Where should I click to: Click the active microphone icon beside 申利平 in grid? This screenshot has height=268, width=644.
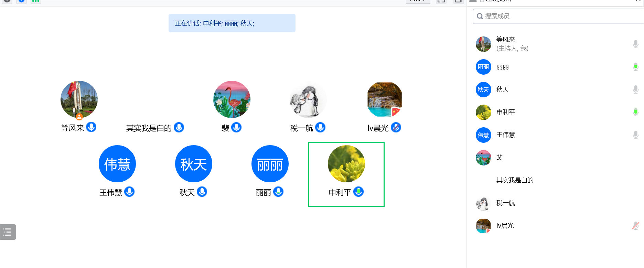(x=358, y=192)
